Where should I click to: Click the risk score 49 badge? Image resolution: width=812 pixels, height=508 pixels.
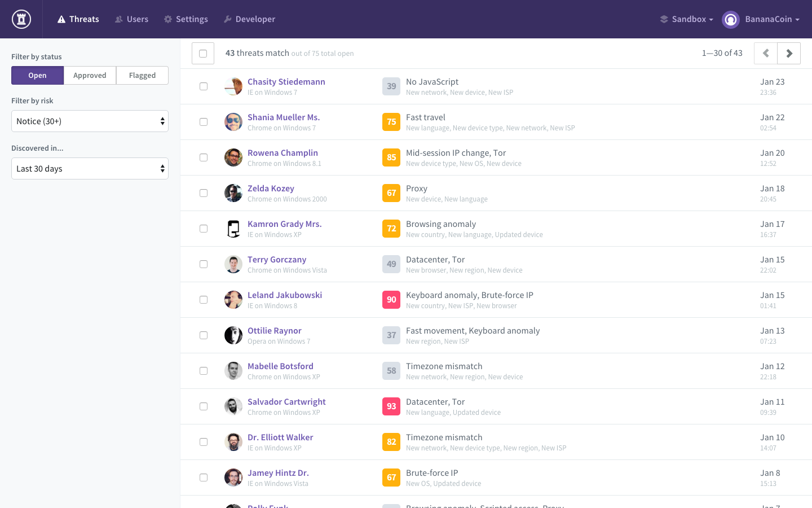tap(391, 264)
